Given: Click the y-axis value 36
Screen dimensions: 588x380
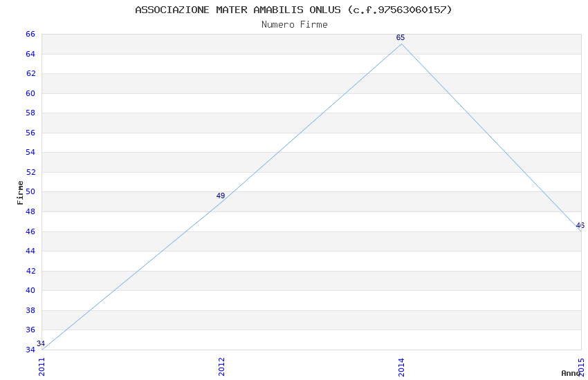Looking at the screenshot, I should pyautogui.click(x=30, y=330).
